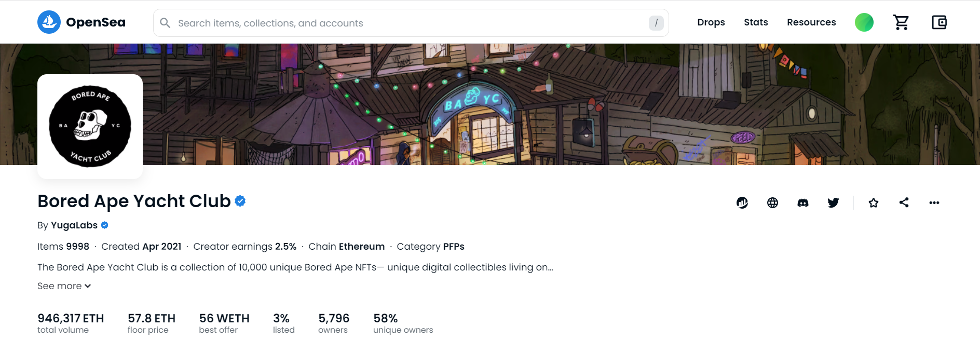The width and height of the screenshot is (980, 353).
Task: Click the collection description text
Action: (295, 267)
